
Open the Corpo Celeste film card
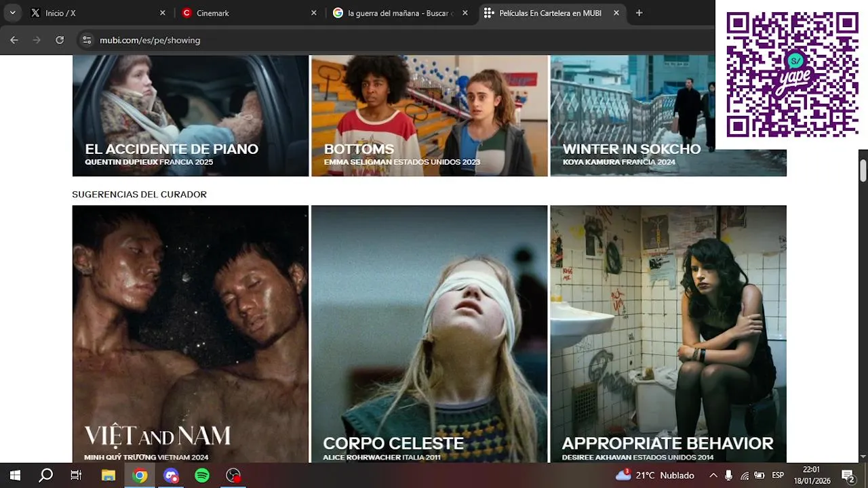tap(429, 333)
